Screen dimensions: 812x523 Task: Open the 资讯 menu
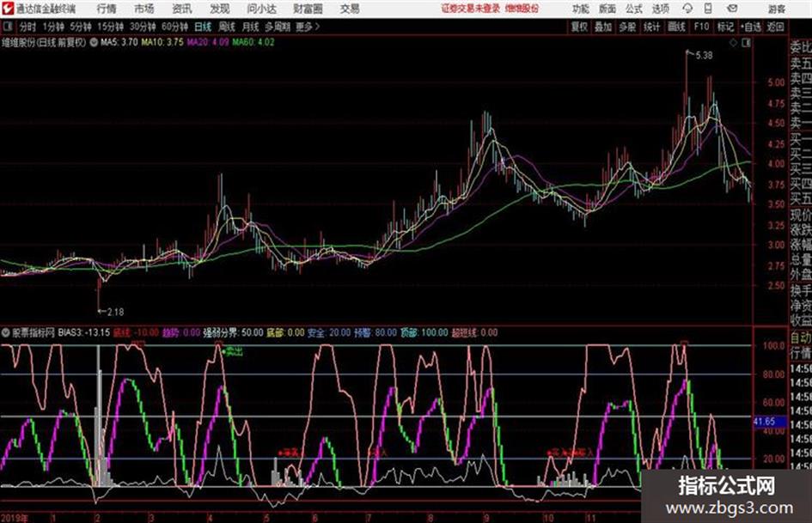182,9
